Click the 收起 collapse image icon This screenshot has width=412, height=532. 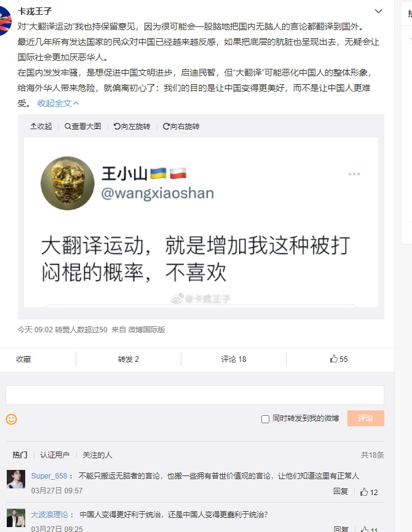click(x=41, y=126)
